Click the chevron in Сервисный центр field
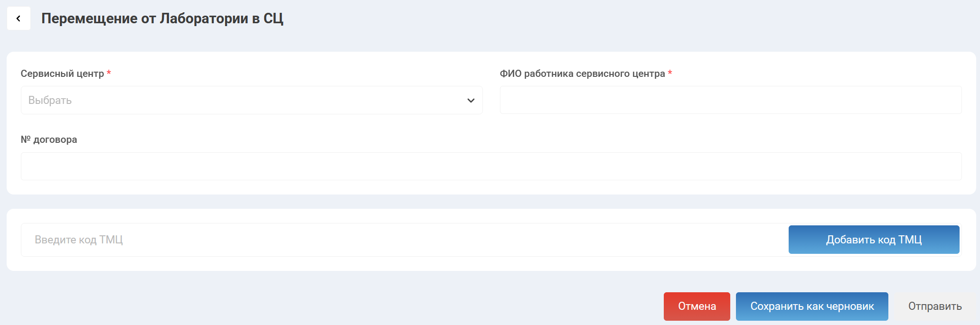Image resolution: width=980 pixels, height=325 pixels. (x=471, y=101)
